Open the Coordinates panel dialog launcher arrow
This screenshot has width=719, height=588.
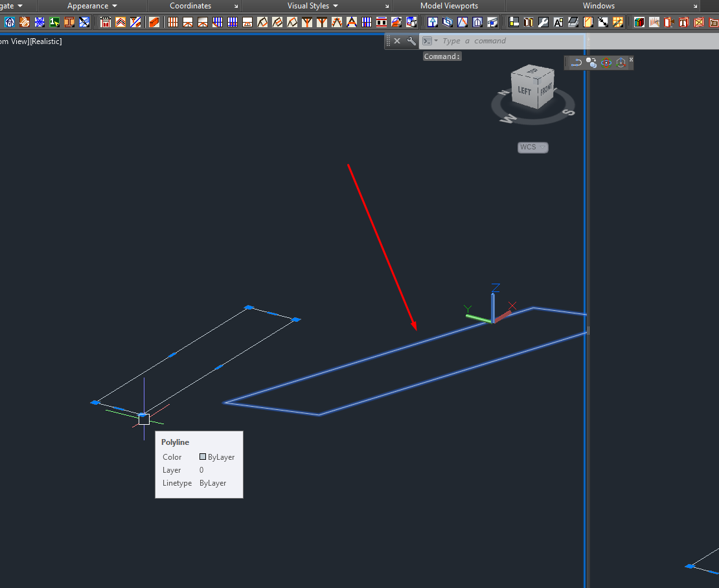[x=236, y=6]
